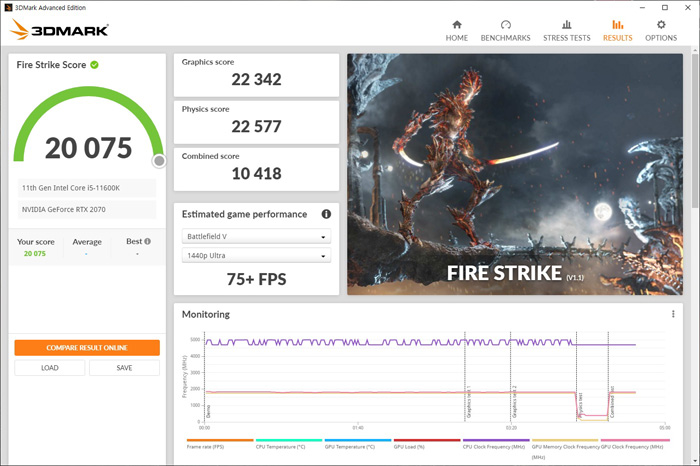Click the Graphics test 1 timeline marker
This screenshot has height=466, width=700.
tap(468, 402)
